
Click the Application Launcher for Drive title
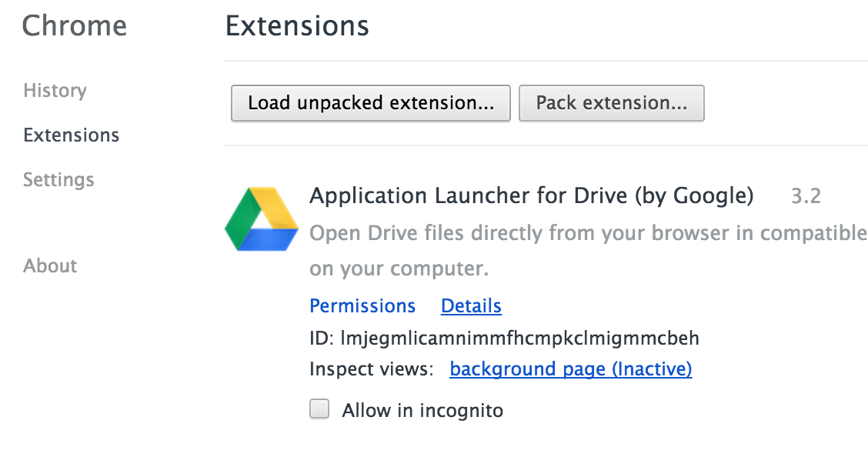(532, 196)
